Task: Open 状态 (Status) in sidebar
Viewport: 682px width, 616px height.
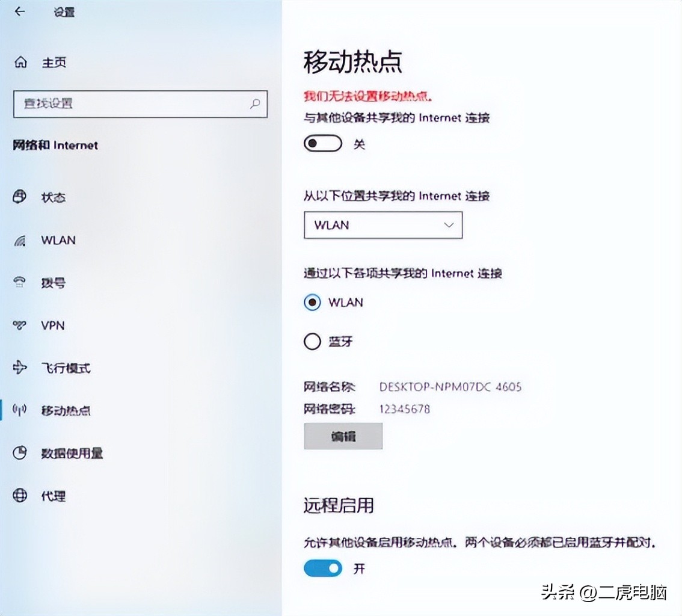Action: coord(53,197)
